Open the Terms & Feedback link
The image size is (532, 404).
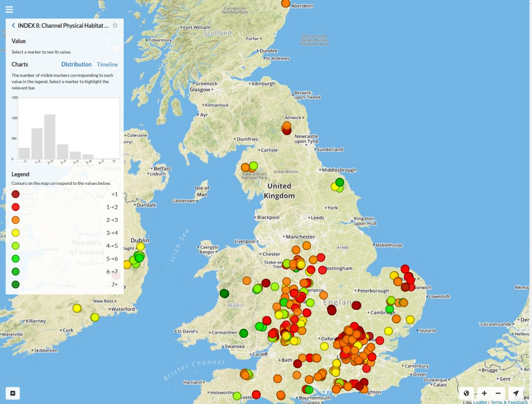pyautogui.click(x=508, y=402)
